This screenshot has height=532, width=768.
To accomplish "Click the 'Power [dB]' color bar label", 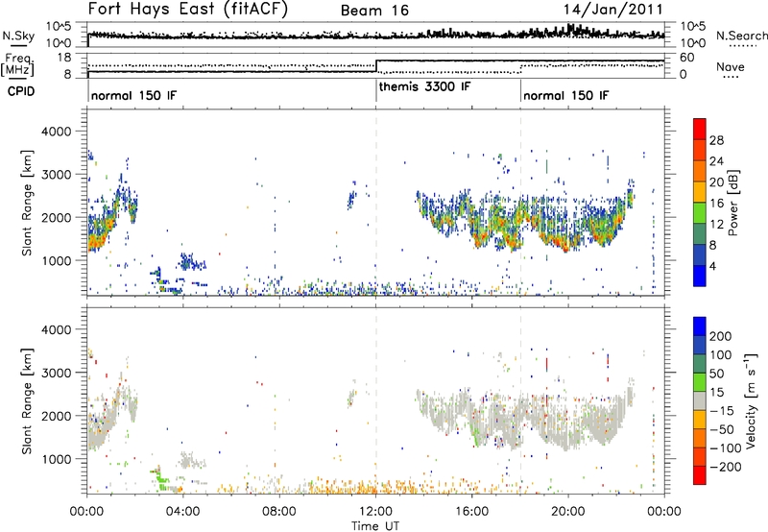I will point(733,203).
